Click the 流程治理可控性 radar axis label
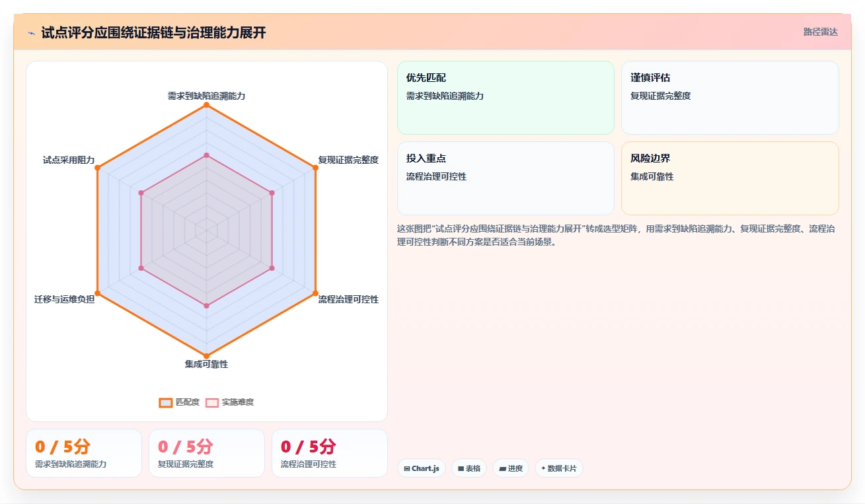Screen dimensions: 865x504 click(x=348, y=299)
